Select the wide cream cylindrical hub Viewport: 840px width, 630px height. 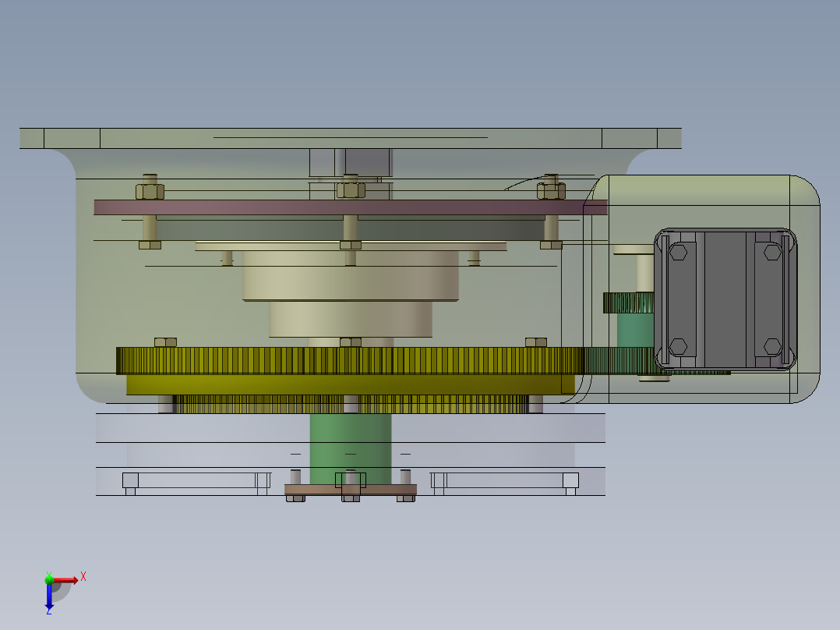pyautogui.click(x=351, y=275)
